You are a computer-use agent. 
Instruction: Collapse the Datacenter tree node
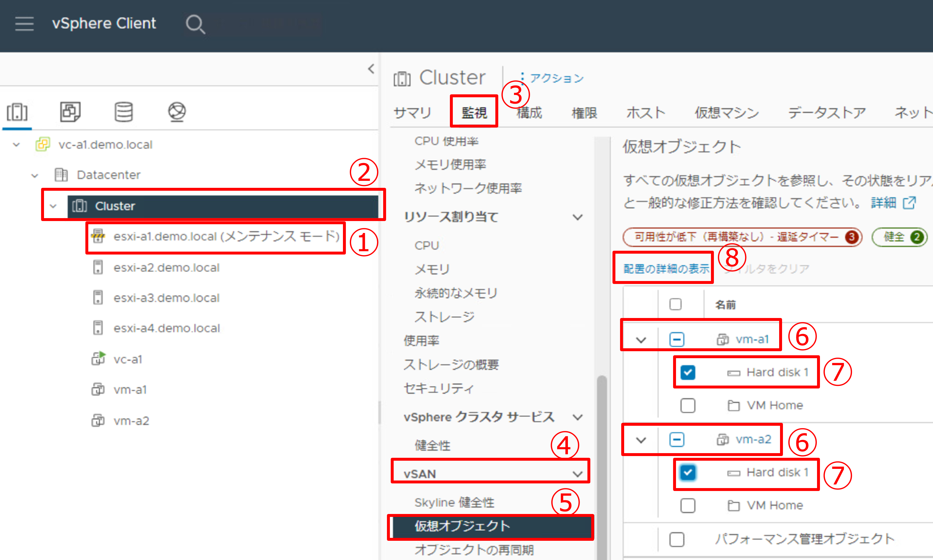tap(35, 176)
